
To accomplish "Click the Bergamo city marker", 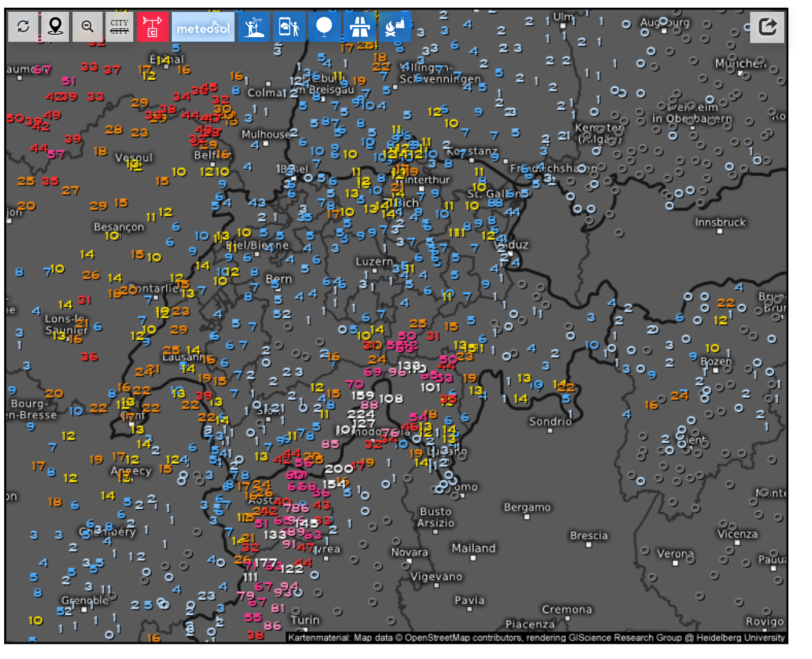I will (527, 516).
